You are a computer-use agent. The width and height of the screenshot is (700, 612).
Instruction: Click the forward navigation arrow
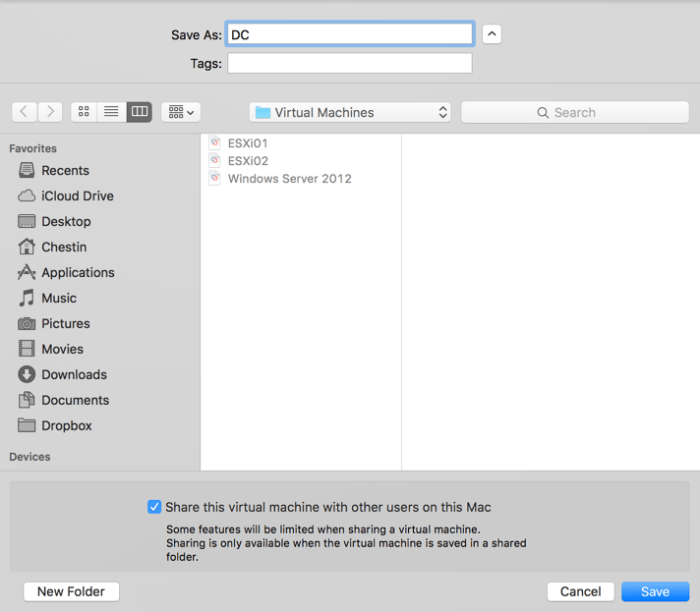tap(51, 112)
